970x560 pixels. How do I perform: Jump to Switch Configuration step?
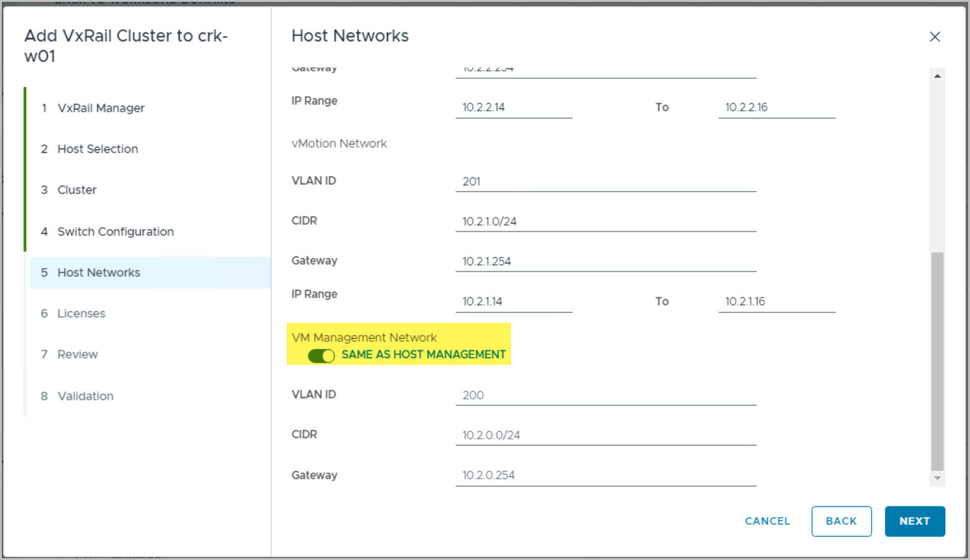pos(115,232)
